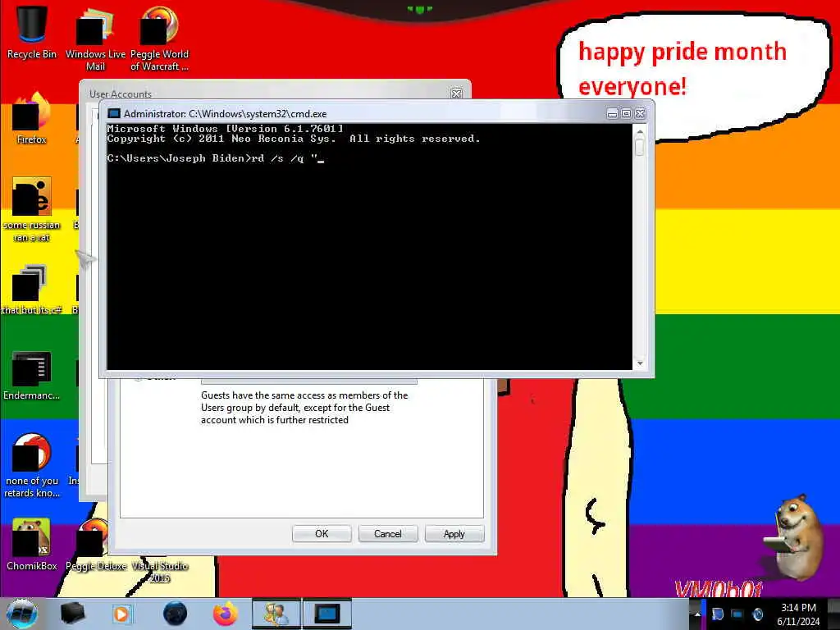Select Peggle World of Warcraft shortcut
The width and height of the screenshot is (840, 630).
click(159, 39)
